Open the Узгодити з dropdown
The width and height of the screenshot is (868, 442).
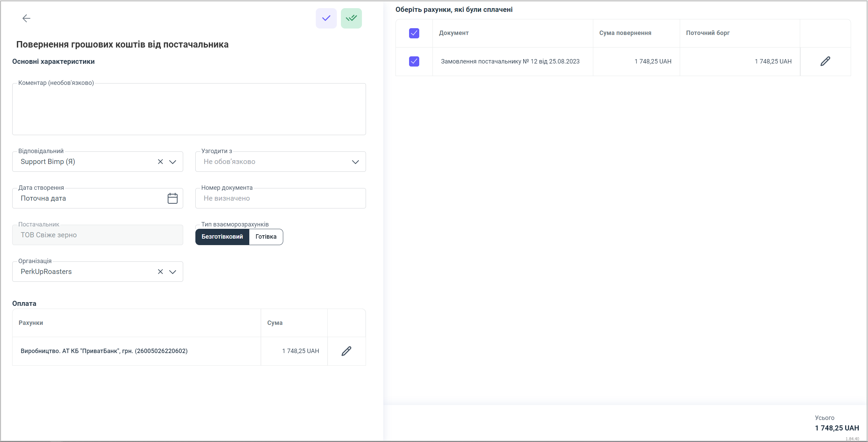click(355, 162)
